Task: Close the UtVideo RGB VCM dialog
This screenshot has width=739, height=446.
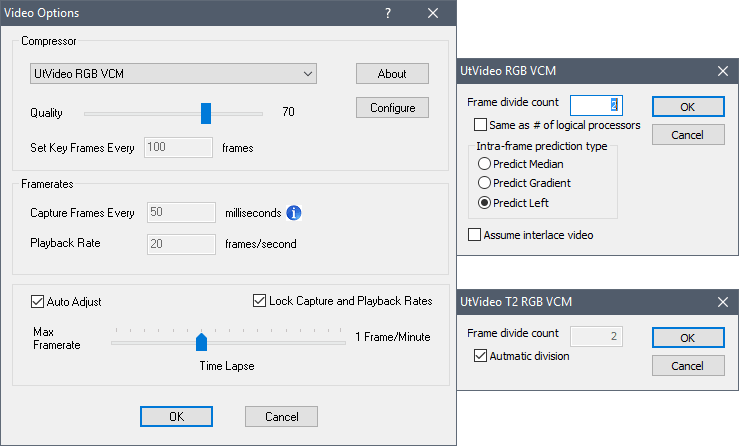Action: 722,71
